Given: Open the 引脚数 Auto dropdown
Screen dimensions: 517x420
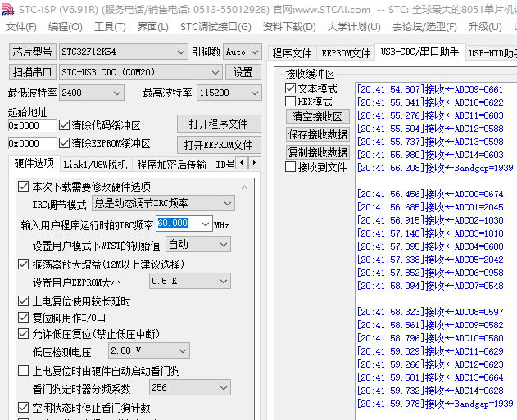Looking at the screenshot, I should coord(243,52).
